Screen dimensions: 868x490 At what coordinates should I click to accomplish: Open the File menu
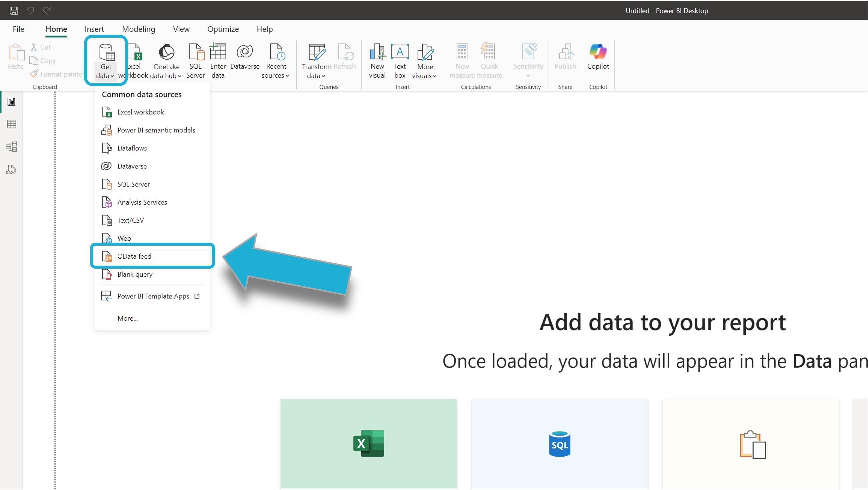coord(18,29)
